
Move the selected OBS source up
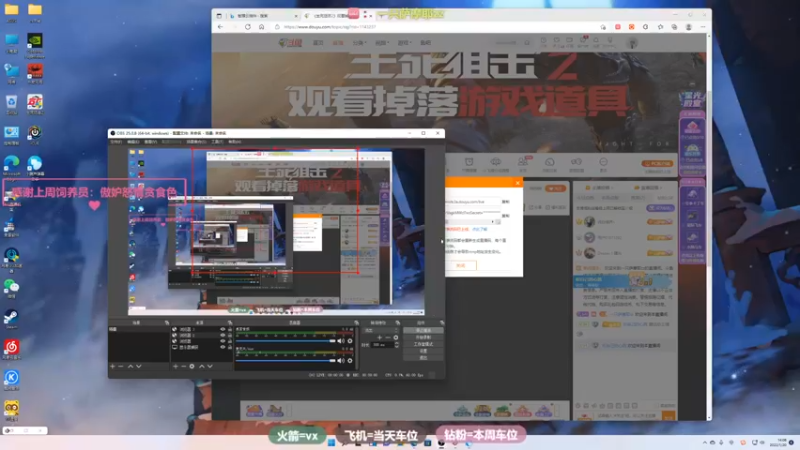tap(202, 366)
